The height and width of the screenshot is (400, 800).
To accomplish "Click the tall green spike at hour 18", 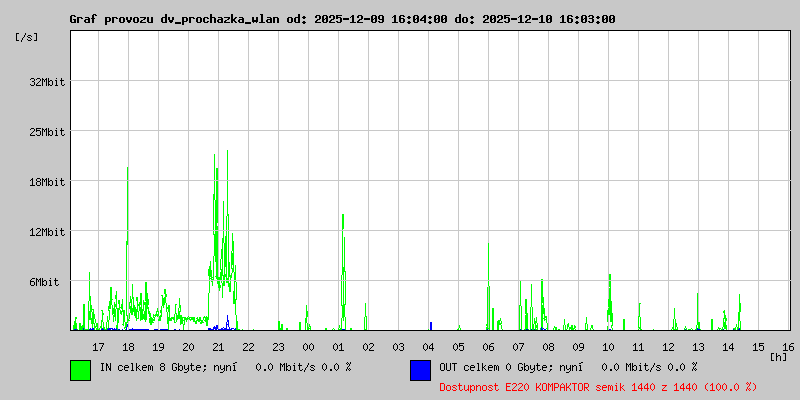I will (127, 248).
